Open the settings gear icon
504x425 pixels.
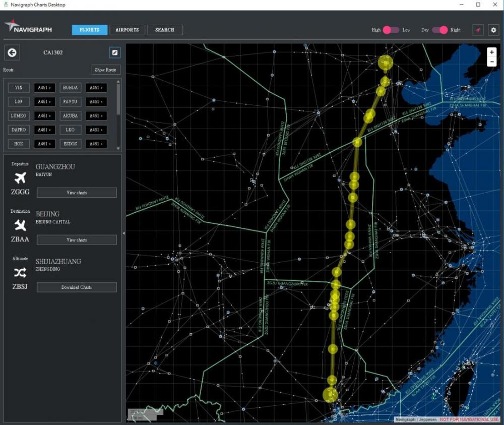[x=493, y=30]
